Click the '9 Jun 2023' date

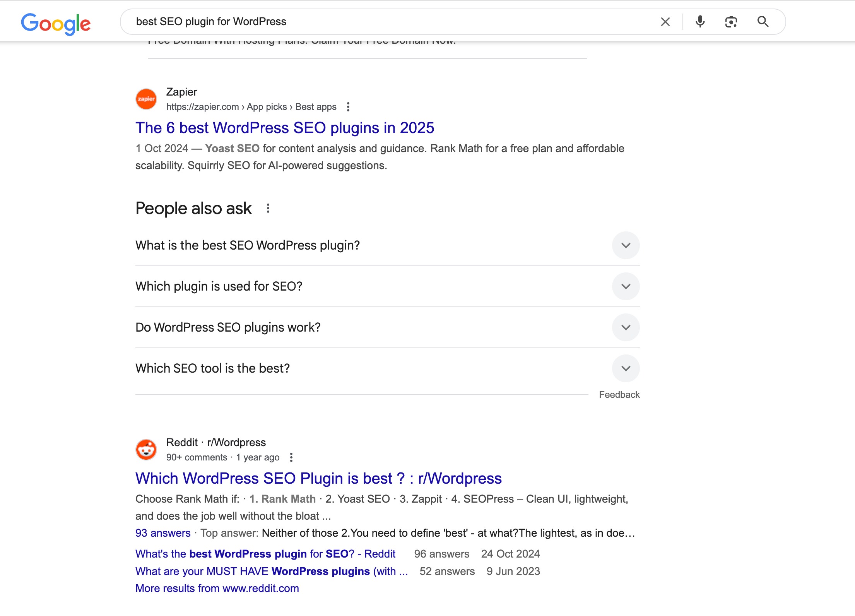pos(513,572)
